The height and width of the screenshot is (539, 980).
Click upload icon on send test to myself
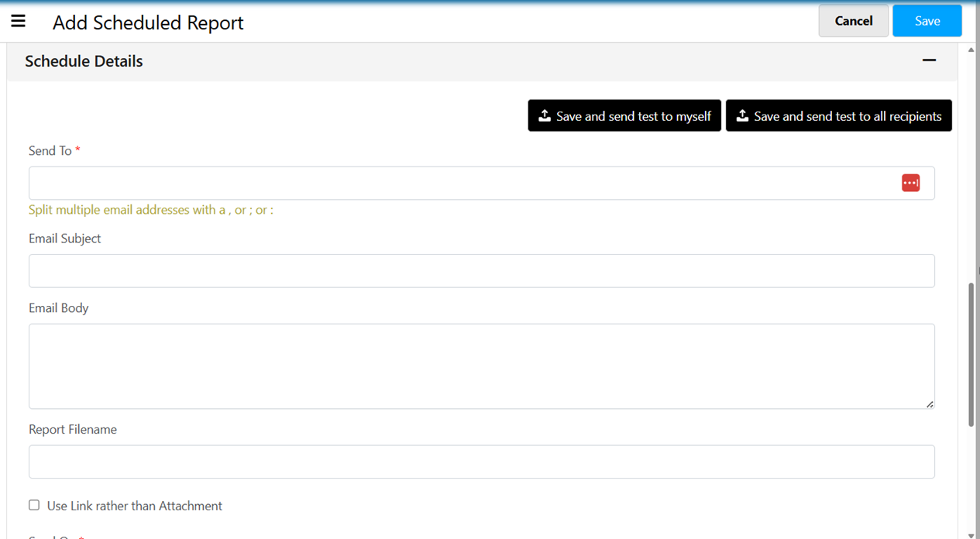[x=545, y=115]
